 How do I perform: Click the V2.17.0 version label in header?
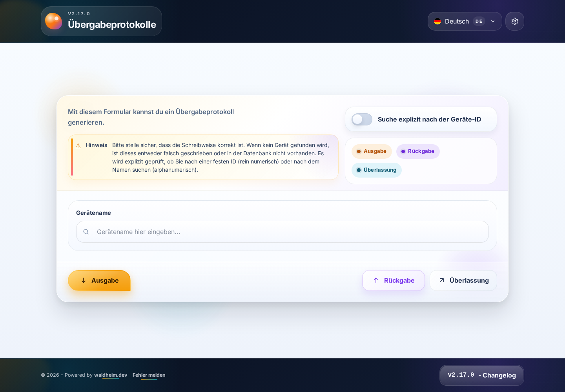[x=79, y=14]
